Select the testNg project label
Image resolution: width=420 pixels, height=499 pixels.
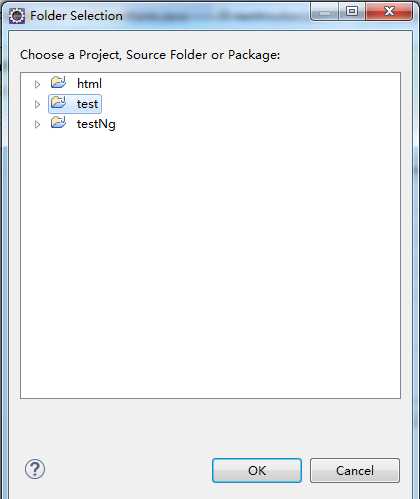pyautogui.click(x=96, y=124)
